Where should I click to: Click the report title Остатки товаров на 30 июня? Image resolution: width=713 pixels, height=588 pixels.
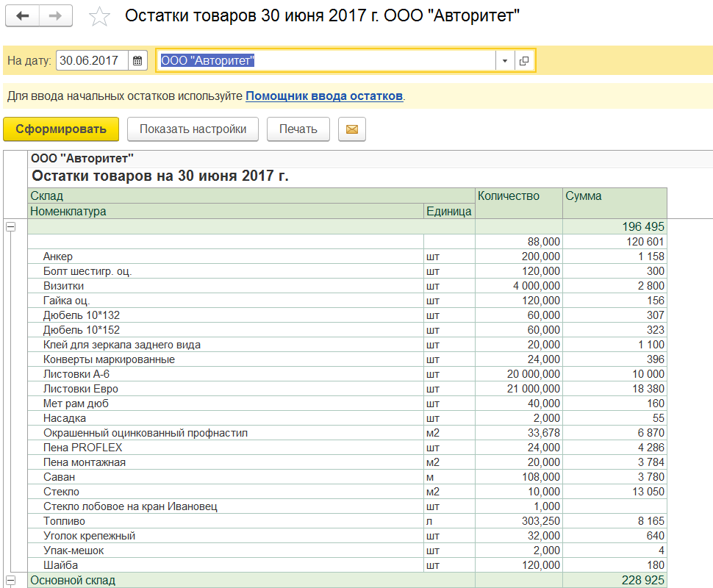pos(160,176)
